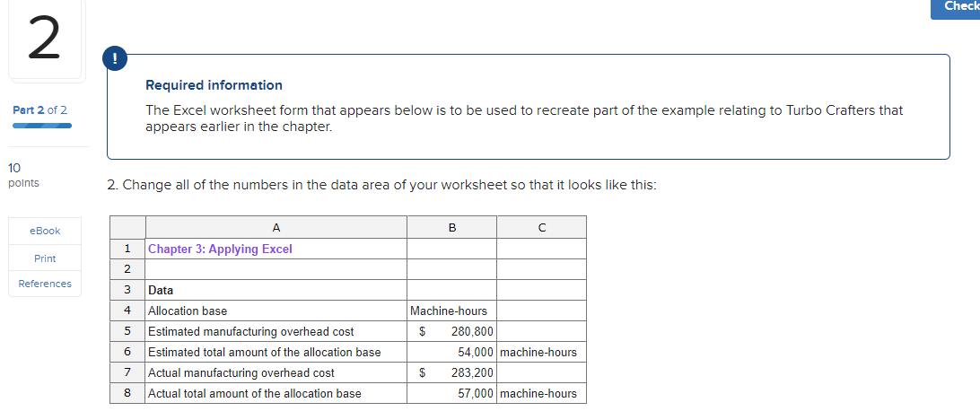Image resolution: width=980 pixels, height=420 pixels.
Task: Select row 1 header
Action: [127, 249]
